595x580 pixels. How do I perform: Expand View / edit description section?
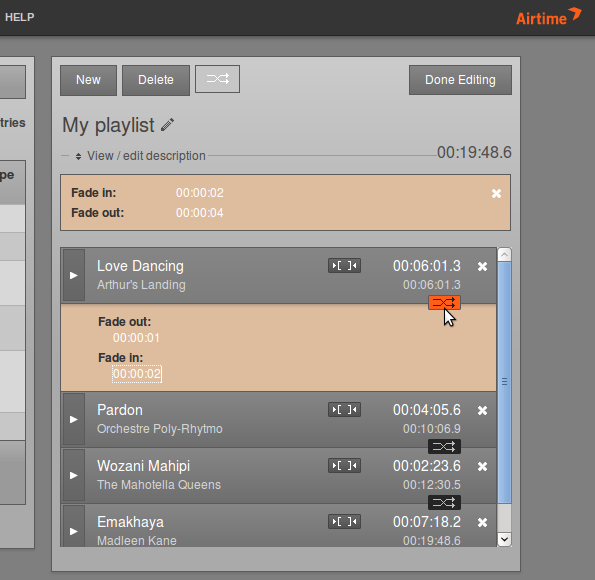point(141,156)
